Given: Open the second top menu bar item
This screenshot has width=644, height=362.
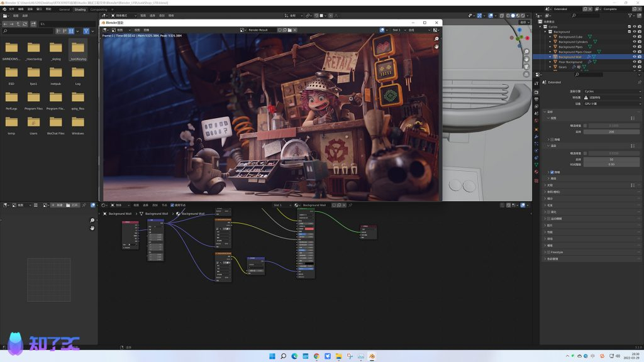Looking at the screenshot, I should coord(21,9).
